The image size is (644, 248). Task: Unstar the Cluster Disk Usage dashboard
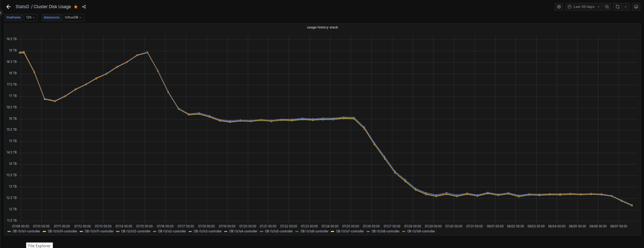click(x=76, y=7)
